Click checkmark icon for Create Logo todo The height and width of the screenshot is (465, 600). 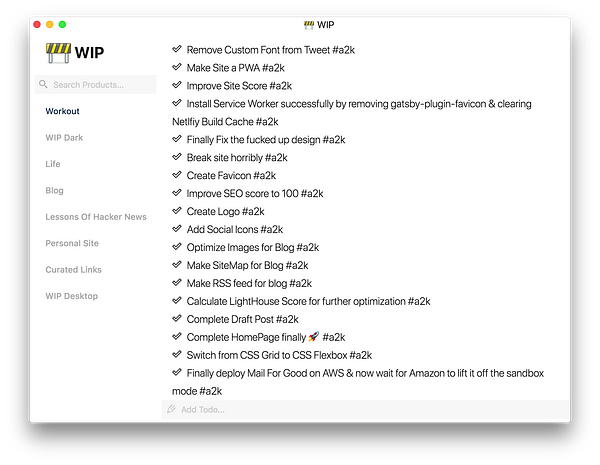click(177, 211)
